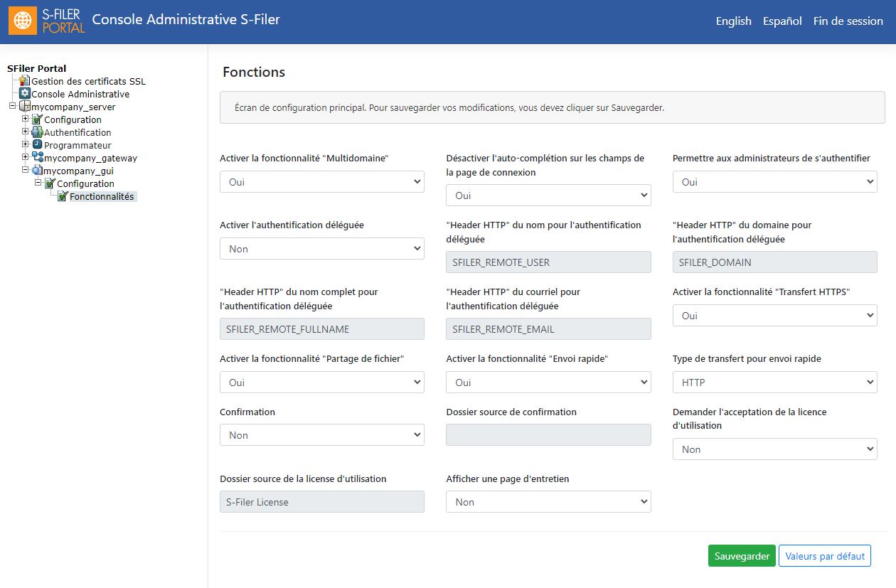Image resolution: width=896 pixels, height=588 pixels.
Task: Select Programmateur in the tree
Action: (x=78, y=145)
